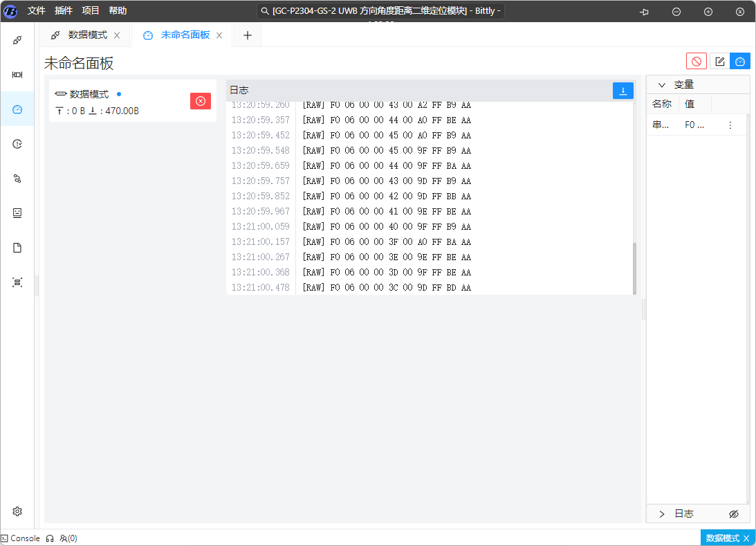Open the document file icon in left sidebar
The image size is (756, 546).
pyautogui.click(x=17, y=248)
